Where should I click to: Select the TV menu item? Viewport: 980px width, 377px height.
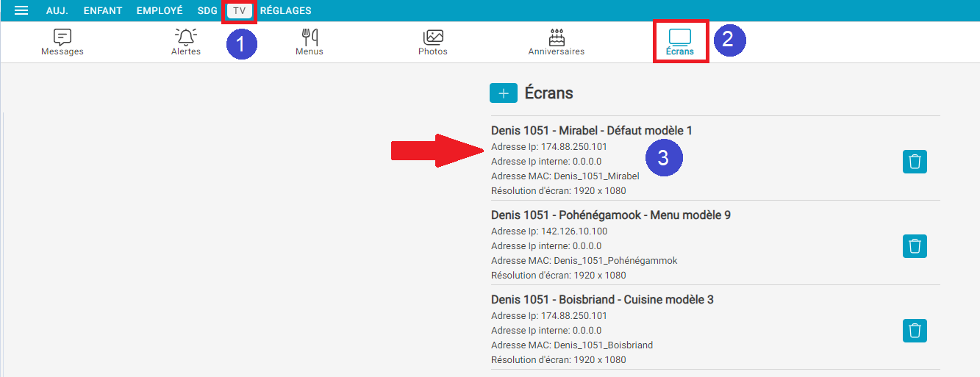(240, 11)
